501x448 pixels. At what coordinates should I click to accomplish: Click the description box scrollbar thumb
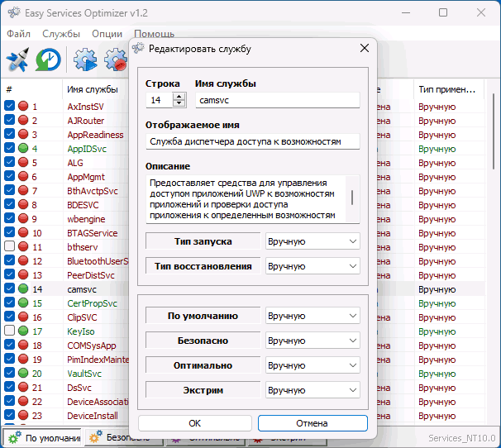pyautogui.click(x=352, y=198)
